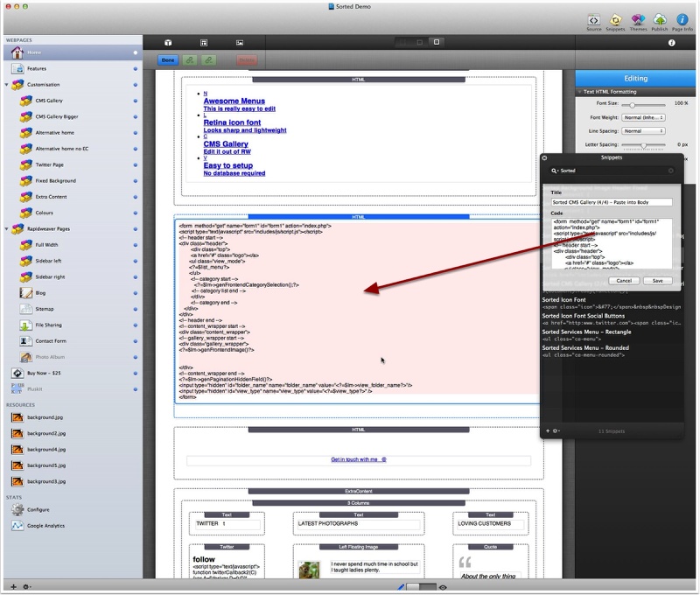Click the eye preview icon in bottom bar
This screenshot has width=700, height=595.
[443, 587]
